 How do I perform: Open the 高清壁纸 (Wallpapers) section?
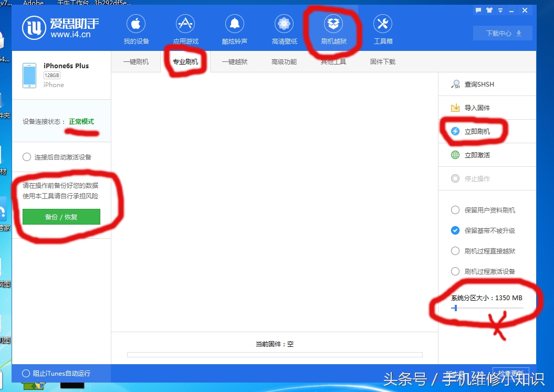click(x=284, y=29)
